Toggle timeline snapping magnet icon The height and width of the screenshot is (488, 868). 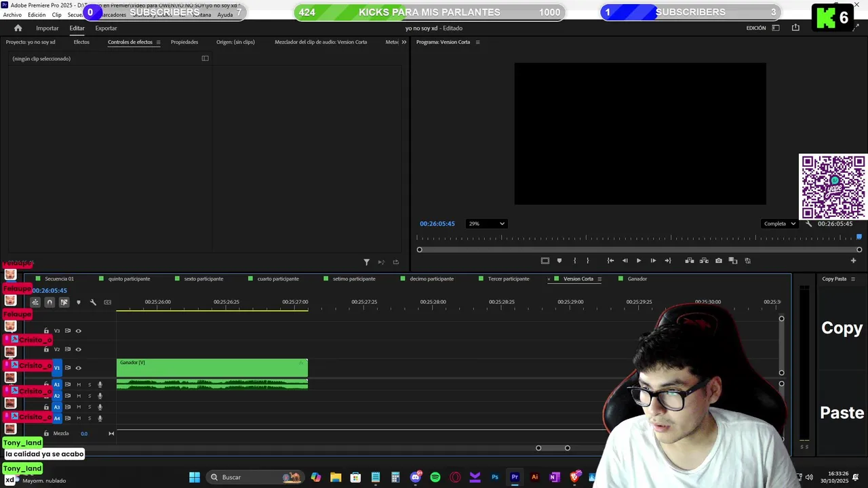click(50, 302)
